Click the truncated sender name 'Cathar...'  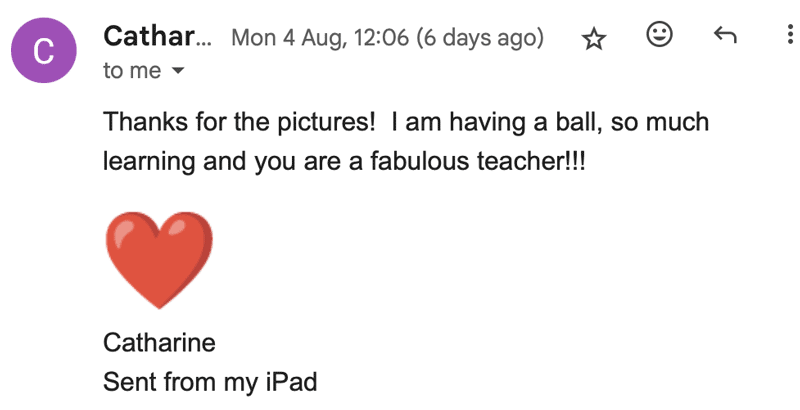tap(158, 38)
